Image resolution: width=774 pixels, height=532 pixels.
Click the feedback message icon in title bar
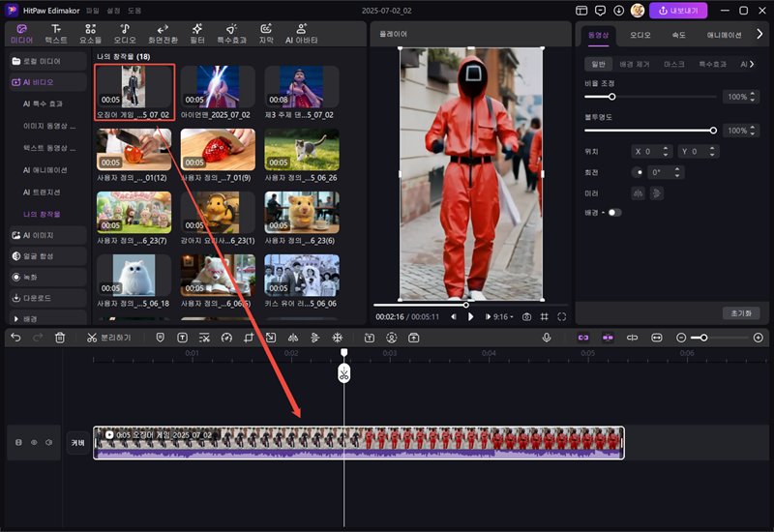click(x=600, y=11)
